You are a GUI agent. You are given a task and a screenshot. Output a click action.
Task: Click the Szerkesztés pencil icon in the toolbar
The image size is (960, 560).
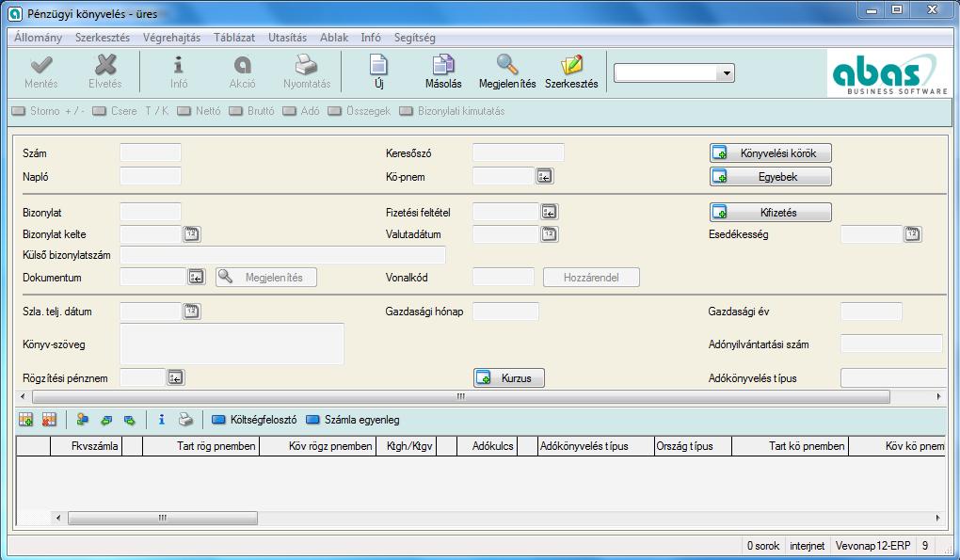click(571, 64)
